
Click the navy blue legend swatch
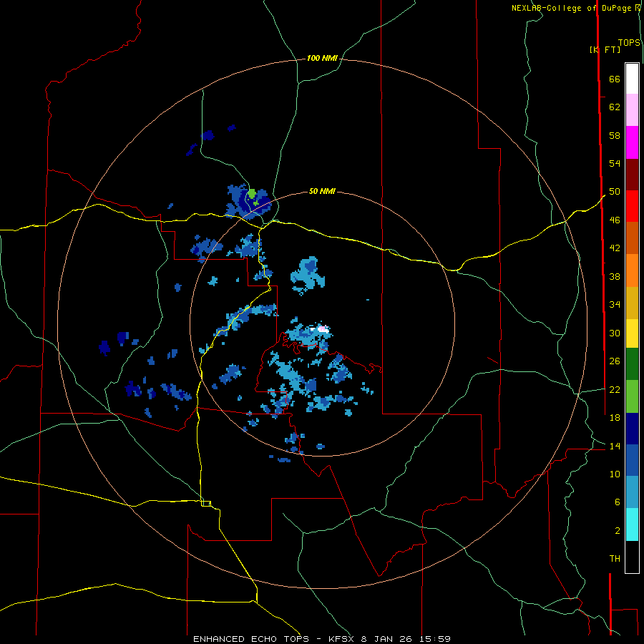point(632,429)
